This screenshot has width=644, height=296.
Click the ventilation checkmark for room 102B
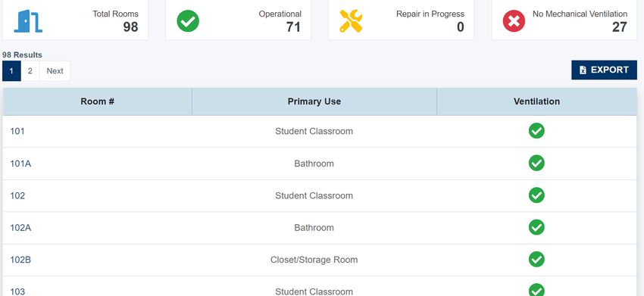coord(536,259)
